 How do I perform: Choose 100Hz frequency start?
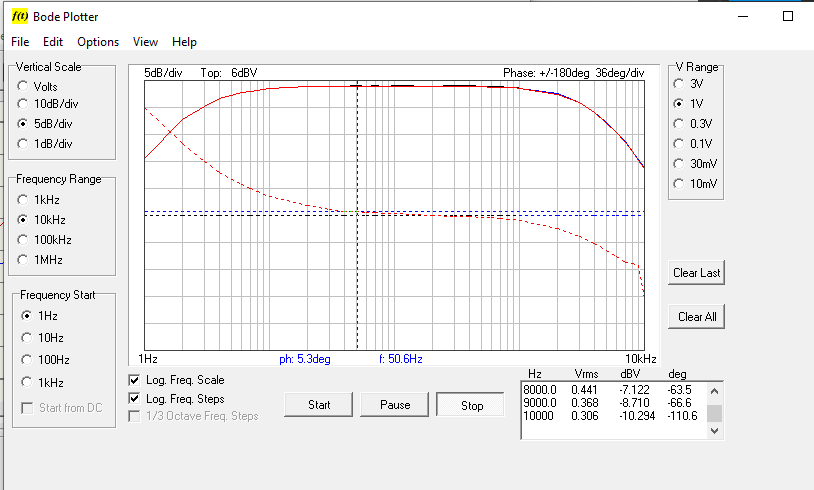(x=26, y=360)
